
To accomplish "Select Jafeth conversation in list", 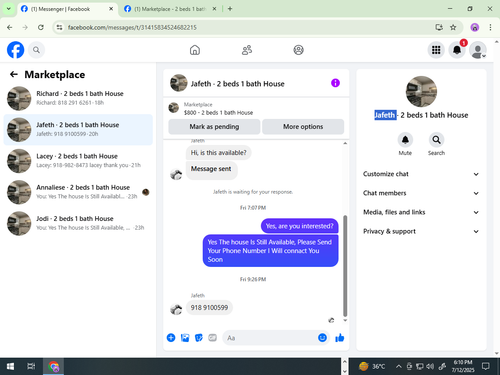I will click(x=78, y=130).
